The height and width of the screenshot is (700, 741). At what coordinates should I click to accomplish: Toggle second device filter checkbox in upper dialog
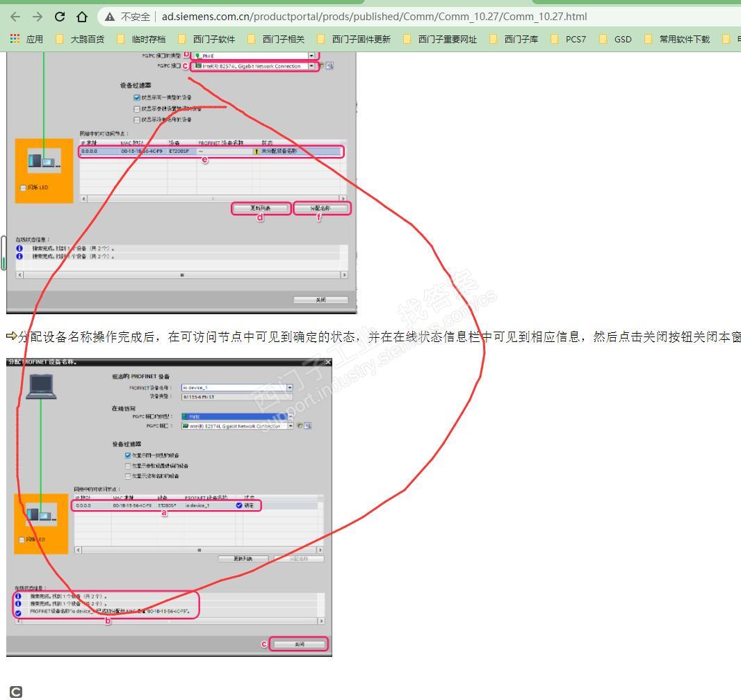(136, 108)
